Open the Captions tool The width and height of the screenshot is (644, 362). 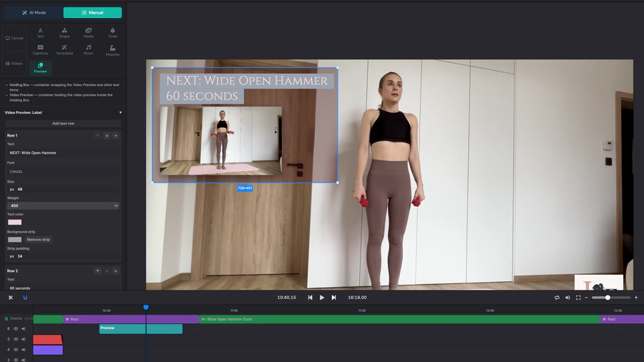click(40, 50)
